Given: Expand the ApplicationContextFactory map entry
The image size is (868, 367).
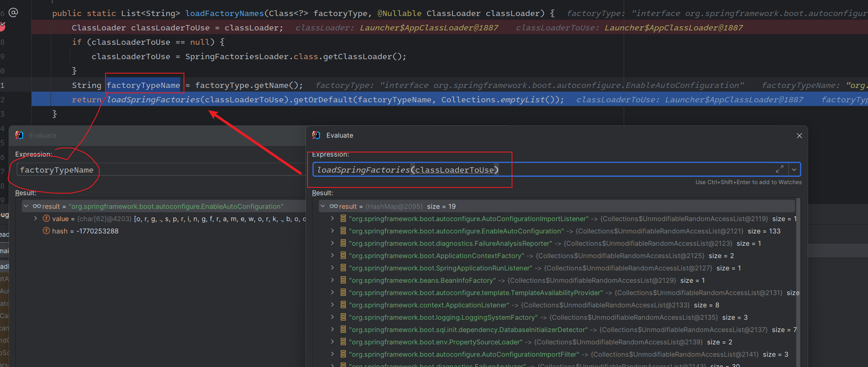Looking at the screenshot, I should [333, 256].
